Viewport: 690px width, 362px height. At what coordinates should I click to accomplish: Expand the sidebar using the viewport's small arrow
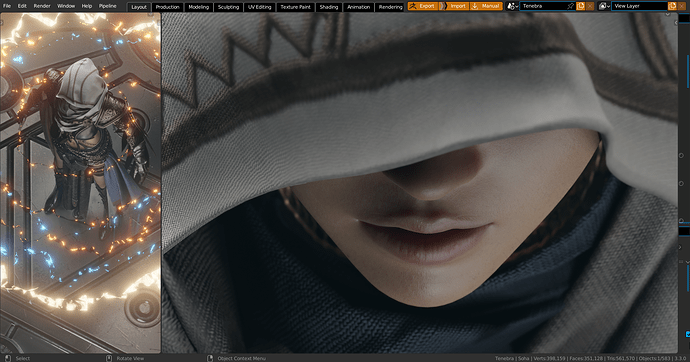[676, 22]
